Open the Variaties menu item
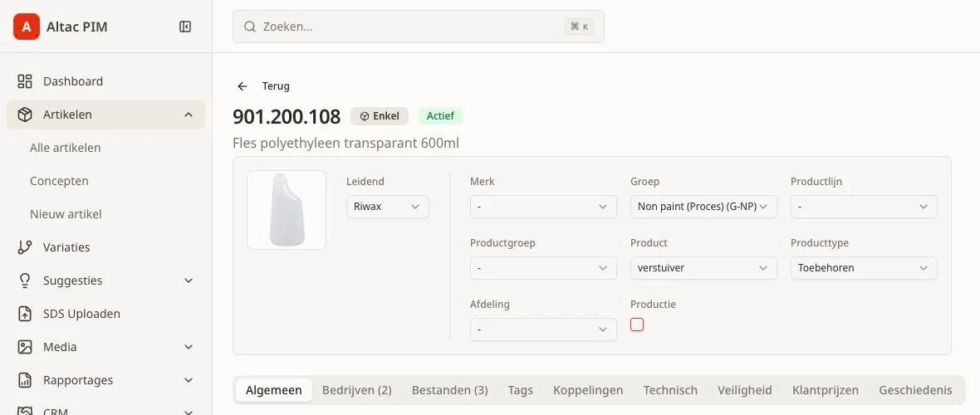Screen dimensions: 980x415 (106, 247)
